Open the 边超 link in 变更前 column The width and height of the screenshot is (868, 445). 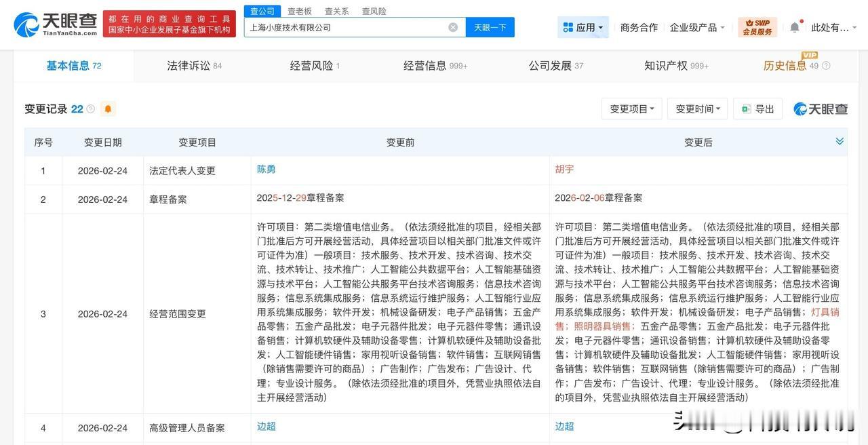266,426
